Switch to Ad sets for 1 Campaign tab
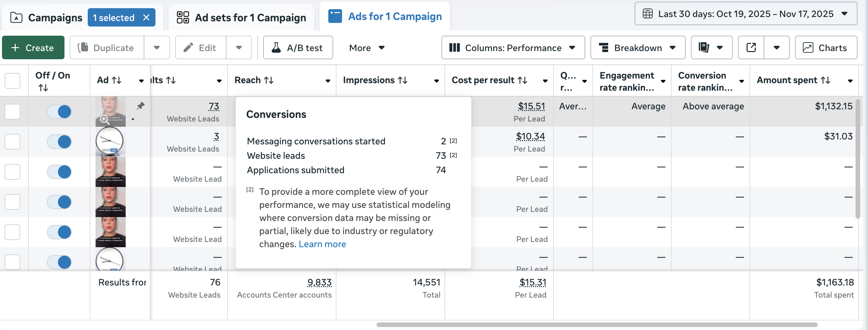The height and width of the screenshot is (330, 868). pyautogui.click(x=241, y=18)
